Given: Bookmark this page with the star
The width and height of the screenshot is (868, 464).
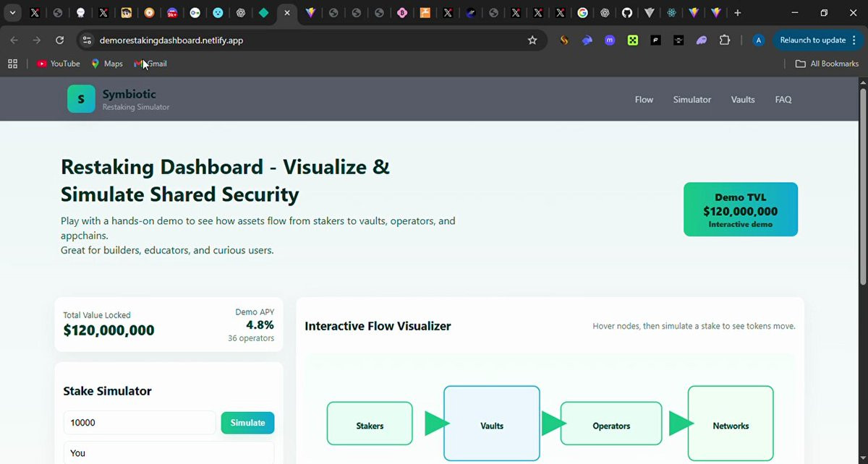Looking at the screenshot, I should pyautogui.click(x=532, y=40).
